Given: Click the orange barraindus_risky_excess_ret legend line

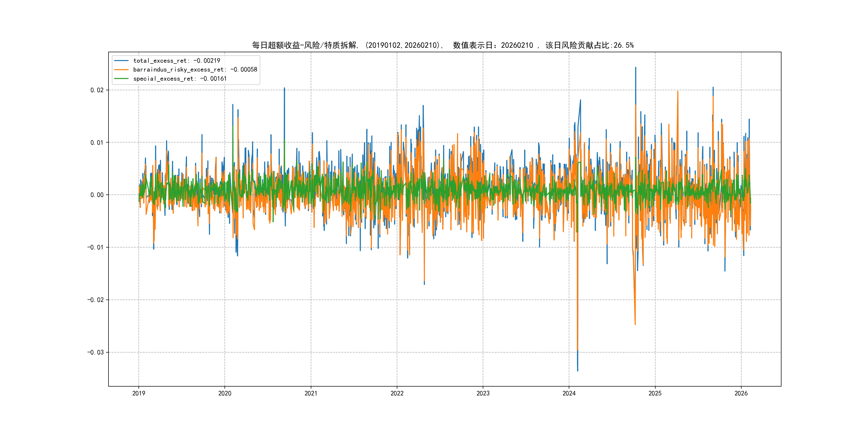Looking at the screenshot, I should click(121, 70).
